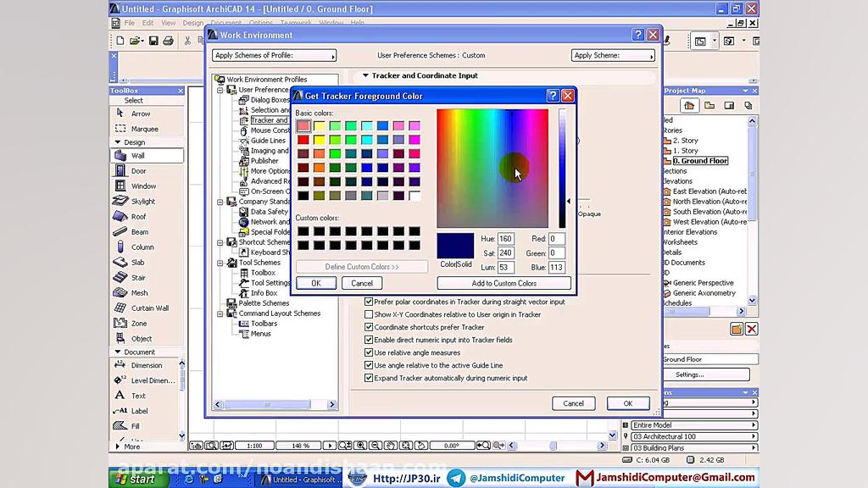This screenshot has height=488, width=868.
Task: Switch to Untitled - Graphisoft taskbar item
Action: point(301,480)
